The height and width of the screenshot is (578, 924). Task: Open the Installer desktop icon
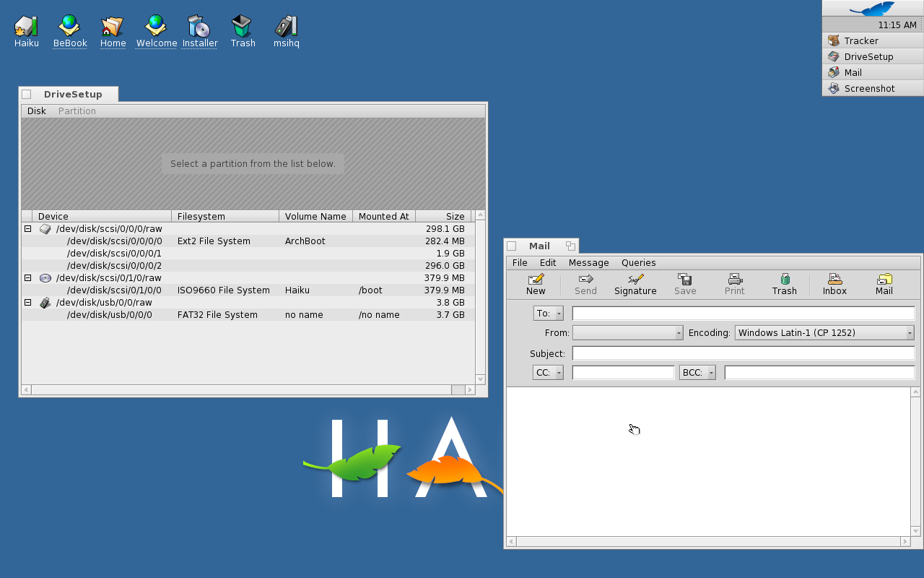tap(199, 32)
